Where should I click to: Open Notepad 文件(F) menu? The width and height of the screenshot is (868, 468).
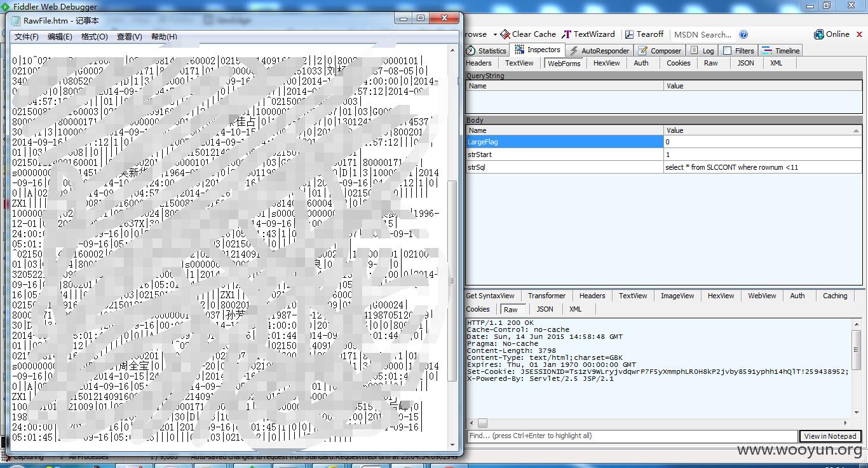click(x=27, y=37)
